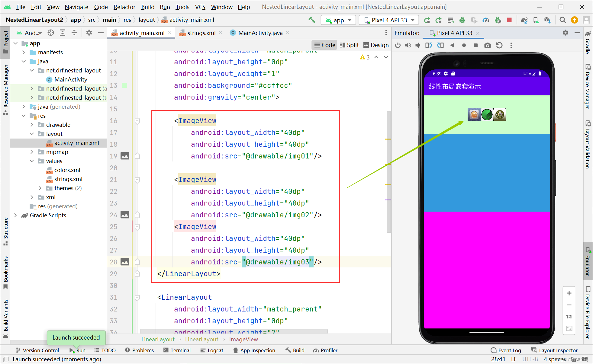Click the Make Project hammer icon
593x364 pixels.
311,20
